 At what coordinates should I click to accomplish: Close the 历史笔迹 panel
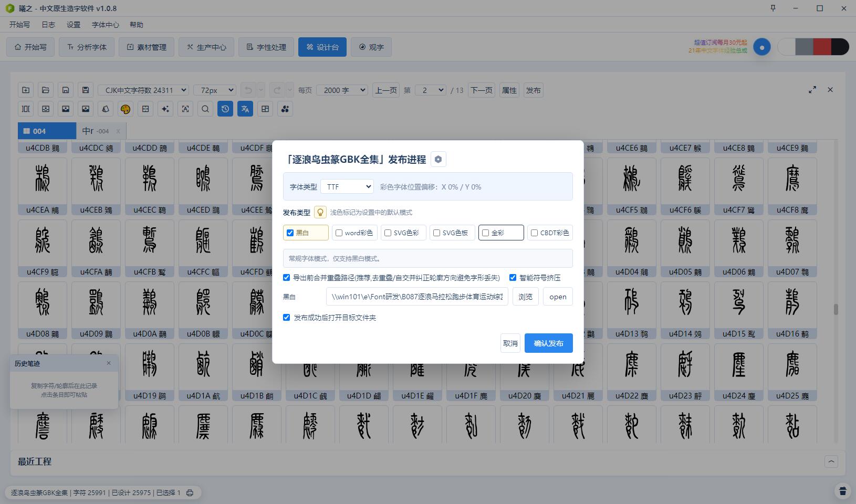pyautogui.click(x=109, y=363)
